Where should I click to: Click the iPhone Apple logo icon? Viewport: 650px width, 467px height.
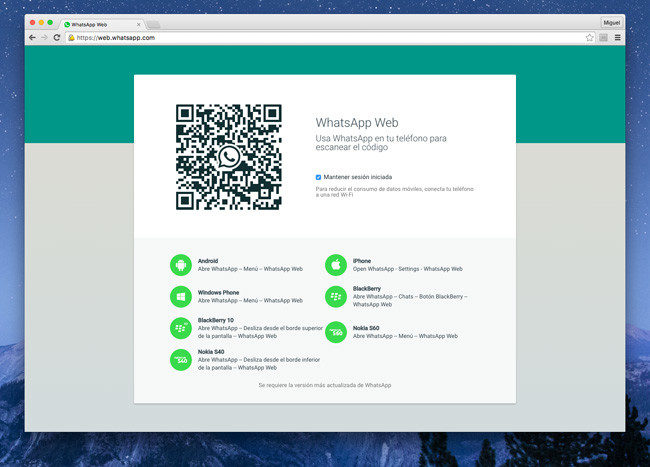coord(336,265)
